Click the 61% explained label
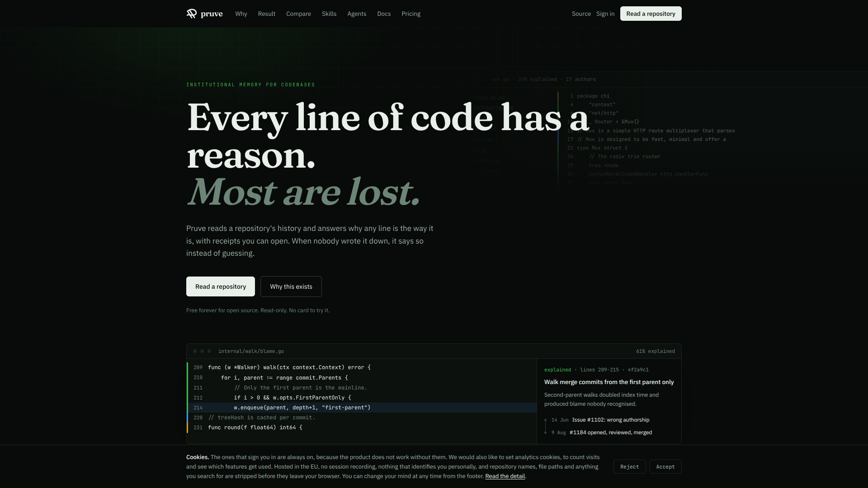Image resolution: width=868 pixels, height=488 pixels. coord(655,351)
